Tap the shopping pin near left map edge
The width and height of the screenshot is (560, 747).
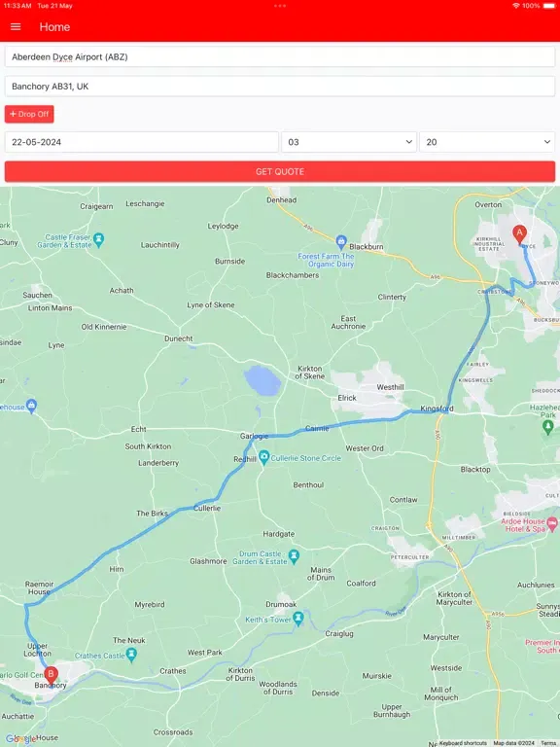[31, 406]
